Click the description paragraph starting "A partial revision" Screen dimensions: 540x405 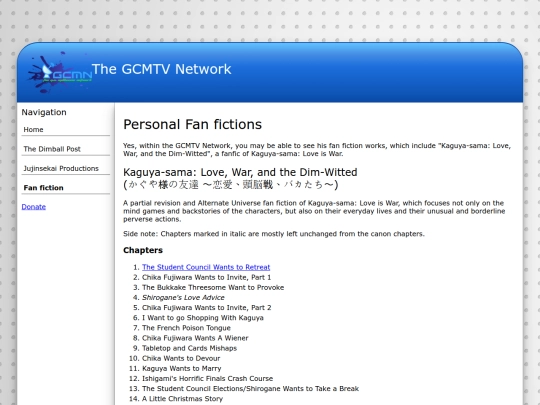click(314, 211)
